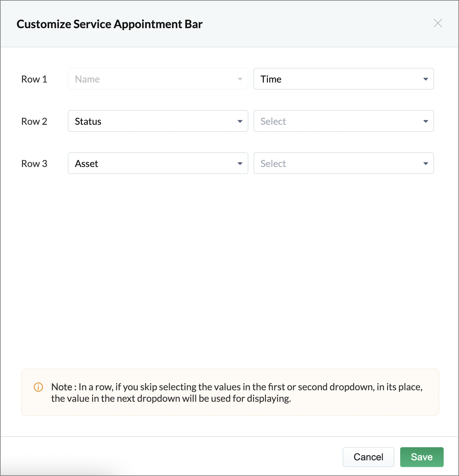Viewport: 459px width, 476px height.
Task: Click the disabled Name dropdown in Row 1
Action: [x=153, y=79]
